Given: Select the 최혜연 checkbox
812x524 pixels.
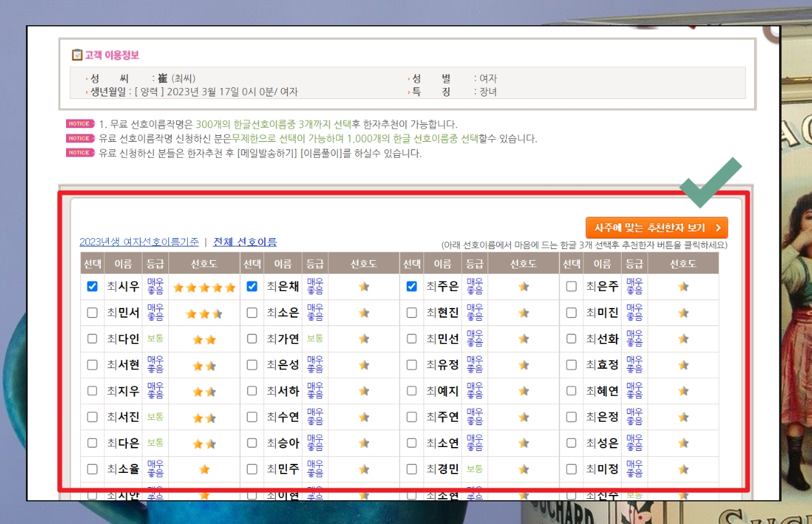Looking at the screenshot, I should point(571,391).
